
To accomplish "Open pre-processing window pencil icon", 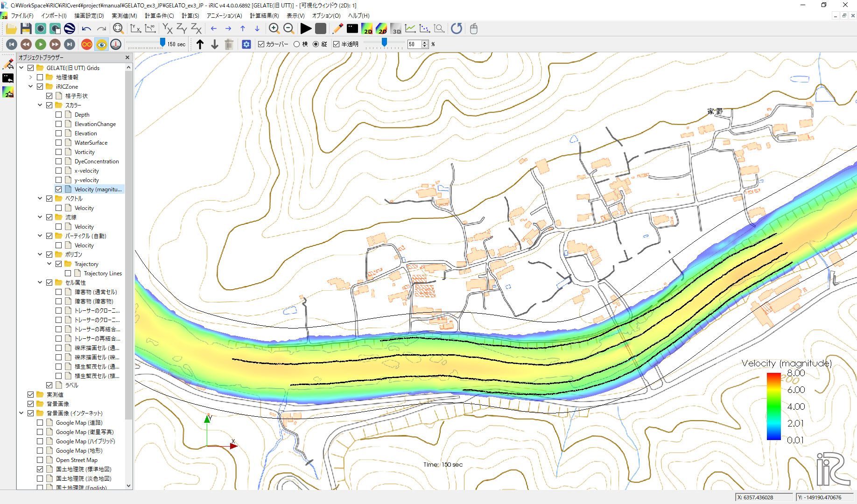I will pos(337,29).
